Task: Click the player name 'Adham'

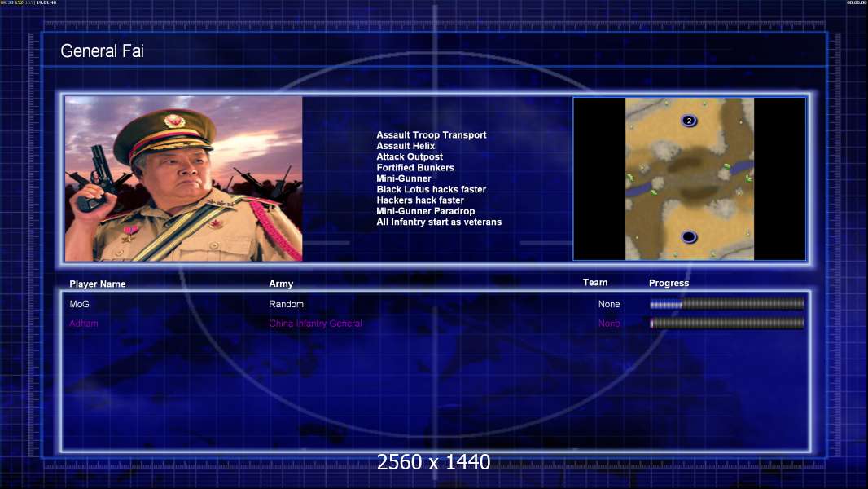Action: [x=84, y=324]
